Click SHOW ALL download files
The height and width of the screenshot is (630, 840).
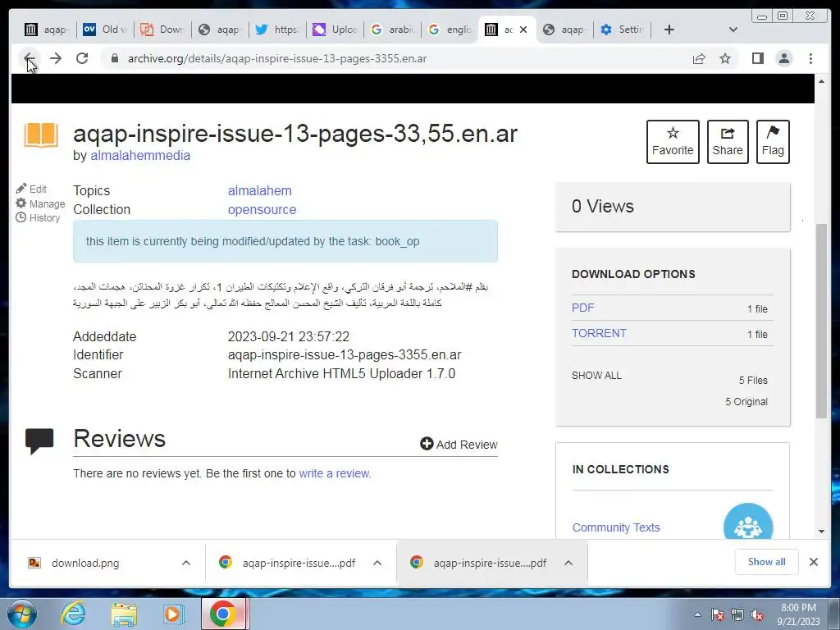596,376
